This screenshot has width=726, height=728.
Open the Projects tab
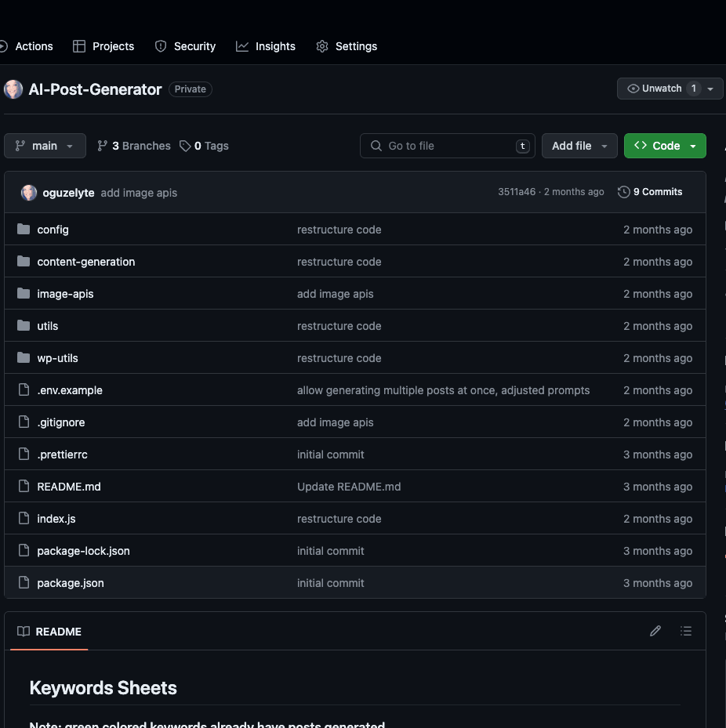click(x=103, y=46)
